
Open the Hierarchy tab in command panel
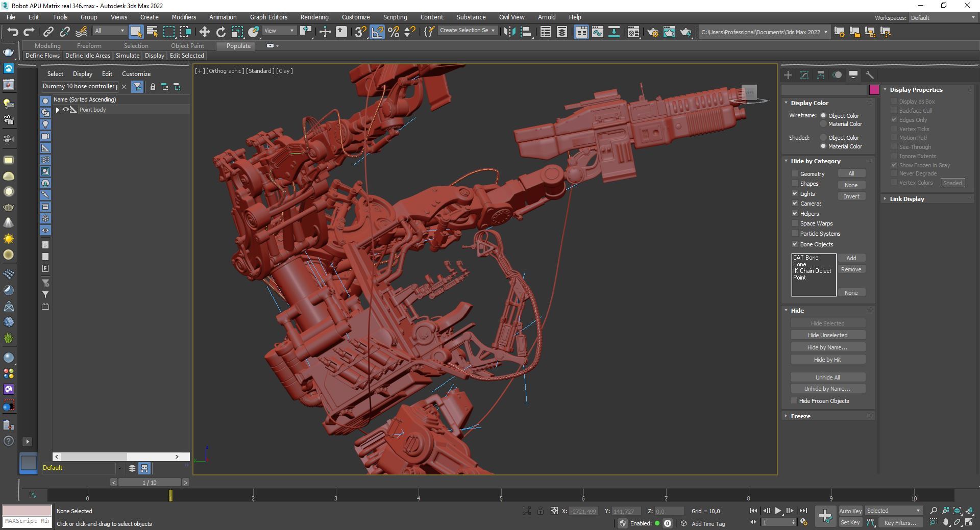click(x=820, y=75)
